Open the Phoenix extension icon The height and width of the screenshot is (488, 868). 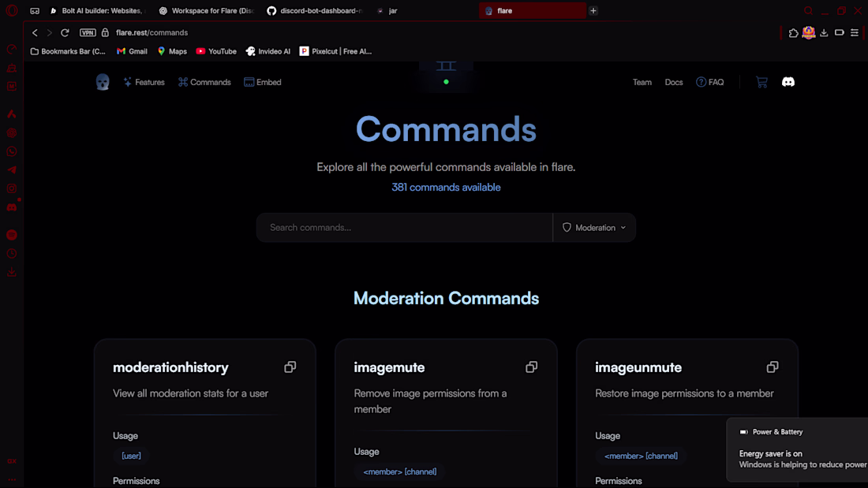(x=809, y=32)
